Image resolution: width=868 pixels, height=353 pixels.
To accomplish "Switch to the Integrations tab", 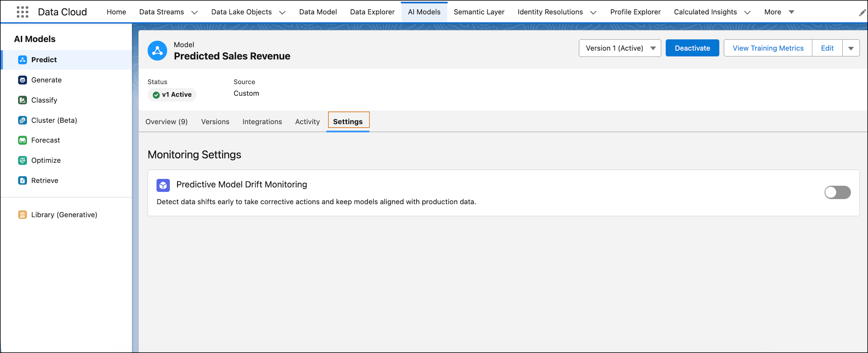I will pyautogui.click(x=262, y=121).
